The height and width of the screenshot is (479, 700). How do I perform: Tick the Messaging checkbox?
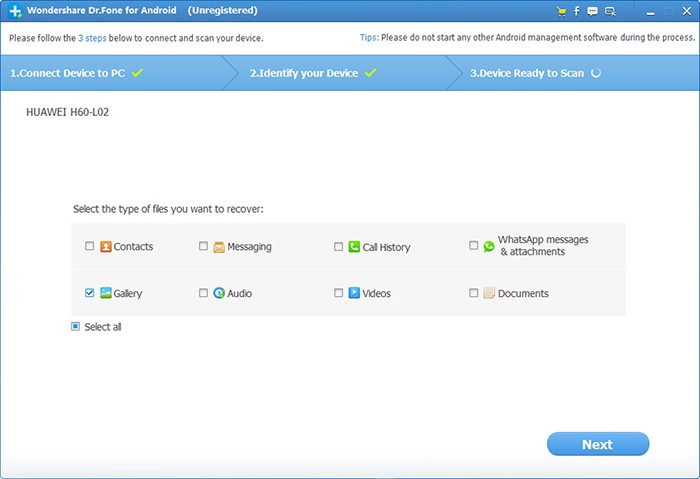pos(203,246)
